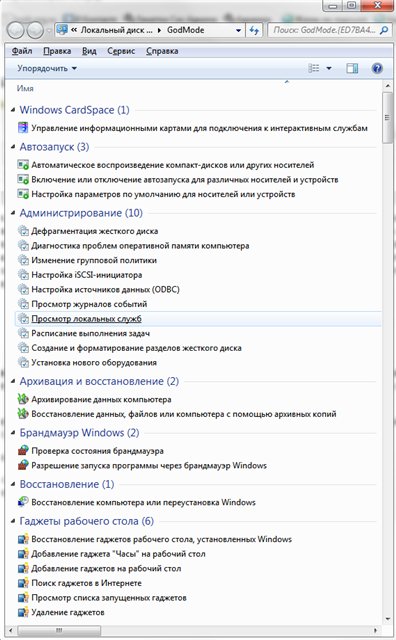Open the Сервис menu
The image size is (396, 640).
[x=121, y=51]
